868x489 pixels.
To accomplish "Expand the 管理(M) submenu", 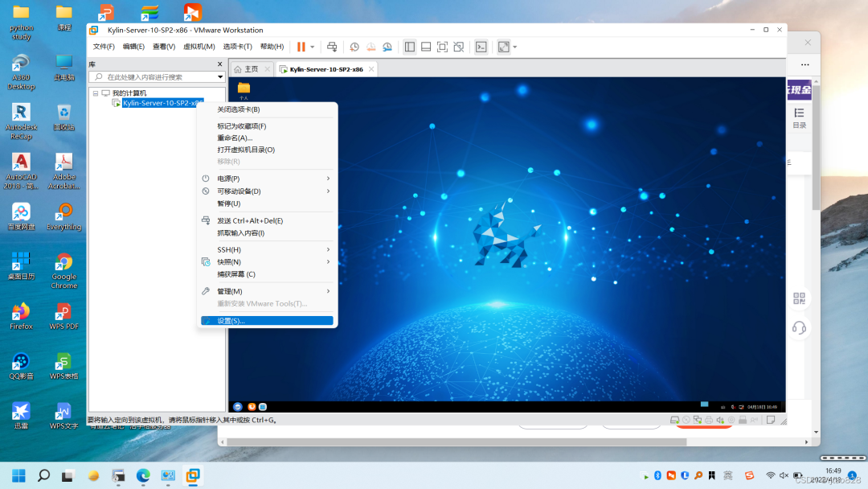I will 267,291.
